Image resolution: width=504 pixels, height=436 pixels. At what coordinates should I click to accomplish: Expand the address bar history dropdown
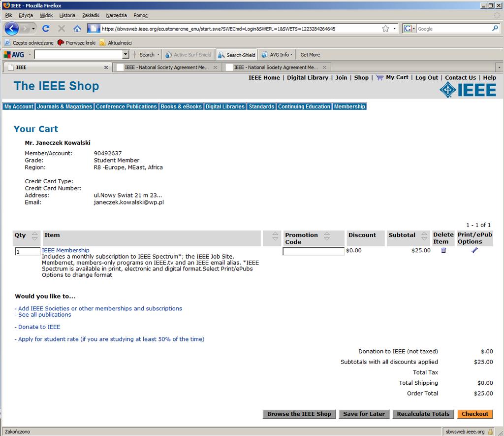[x=394, y=29]
